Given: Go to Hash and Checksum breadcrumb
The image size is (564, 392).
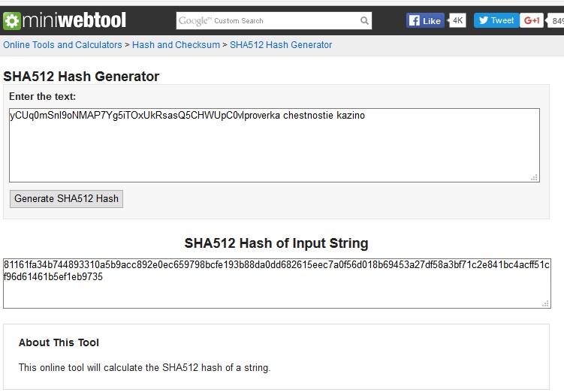Looking at the screenshot, I should point(176,45).
